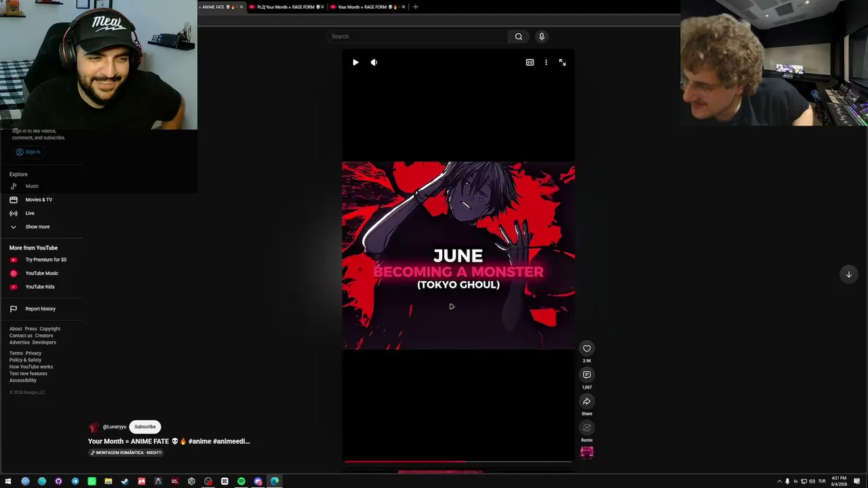Screen dimensions: 868x488
Task: Toggle closed captions on the Short
Action: [530, 62]
